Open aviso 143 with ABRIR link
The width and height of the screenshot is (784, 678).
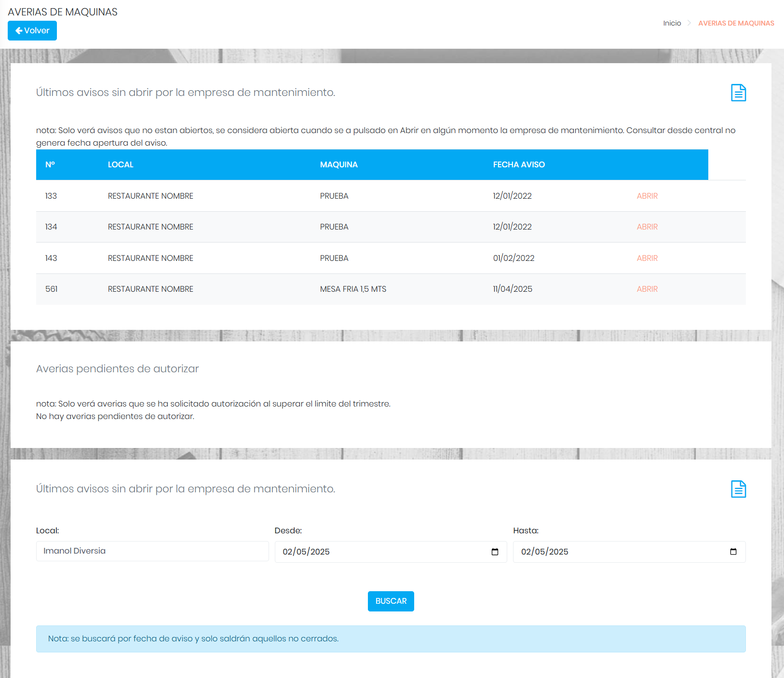[647, 258]
